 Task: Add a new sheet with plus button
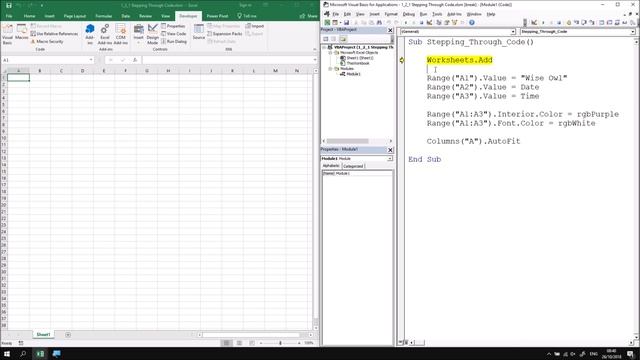68,335
